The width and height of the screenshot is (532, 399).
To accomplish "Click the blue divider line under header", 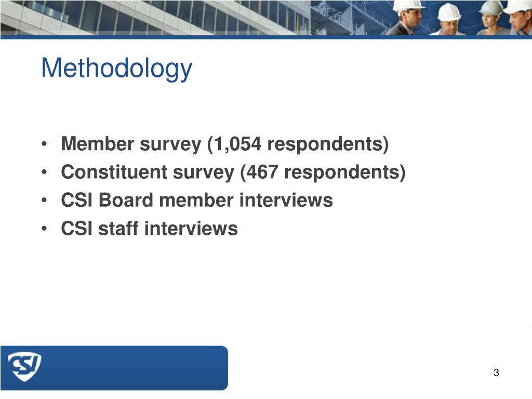I will click(266, 37).
